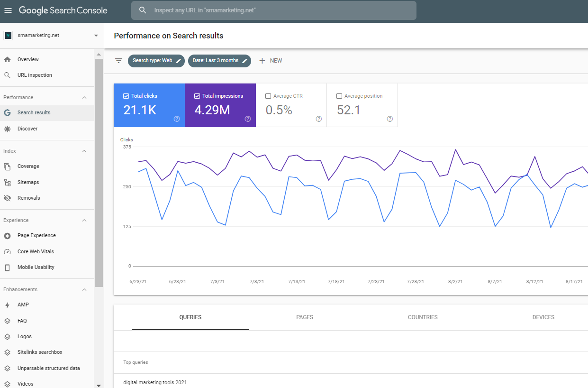This screenshot has height=388, width=588.
Task: Click the filter list icon
Action: click(x=118, y=61)
